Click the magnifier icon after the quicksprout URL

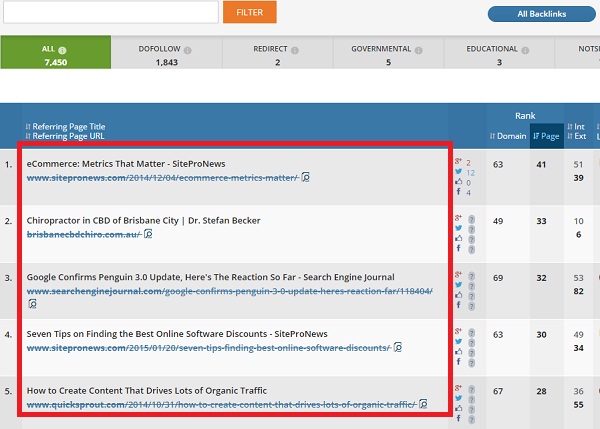(x=423, y=405)
